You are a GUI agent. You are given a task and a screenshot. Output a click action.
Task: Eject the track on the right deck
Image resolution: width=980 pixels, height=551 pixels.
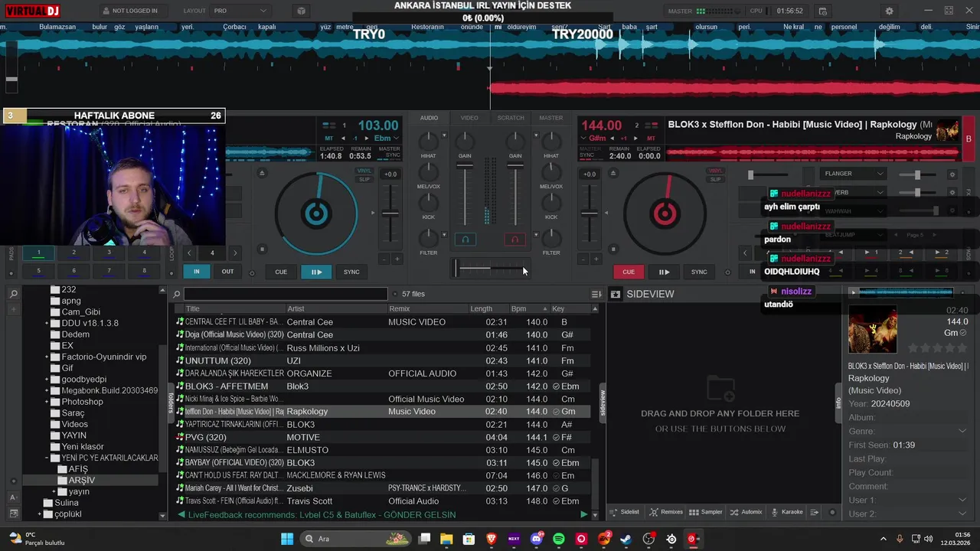[614, 173]
